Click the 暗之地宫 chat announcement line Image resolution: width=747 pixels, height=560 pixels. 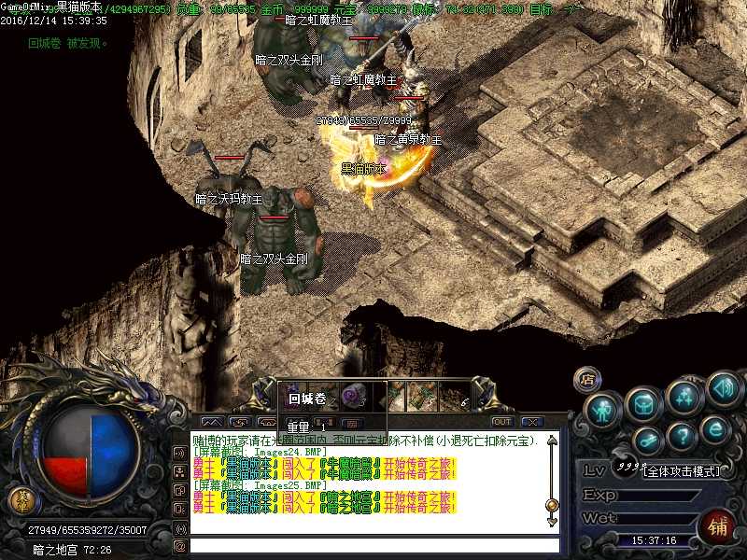(x=324, y=503)
